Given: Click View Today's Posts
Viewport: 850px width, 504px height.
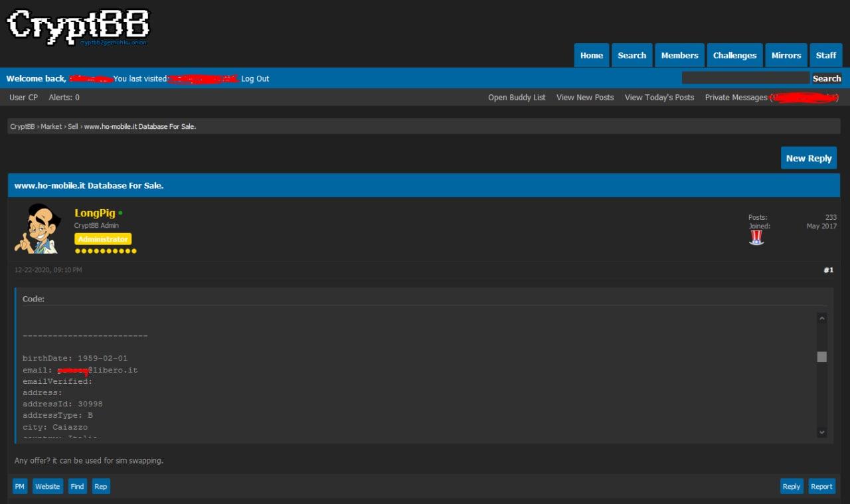Looking at the screenshot, I should coord(659,98).
